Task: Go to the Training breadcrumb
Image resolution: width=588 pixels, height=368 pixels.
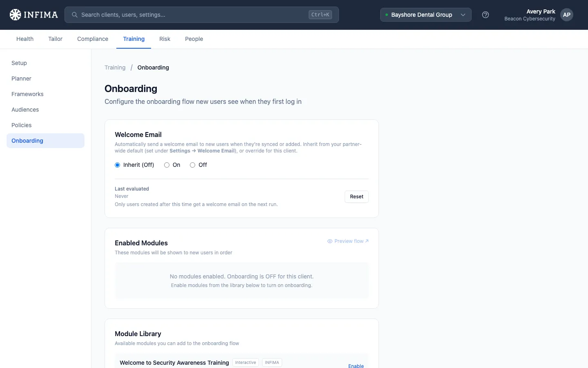Action: point(115,67)
